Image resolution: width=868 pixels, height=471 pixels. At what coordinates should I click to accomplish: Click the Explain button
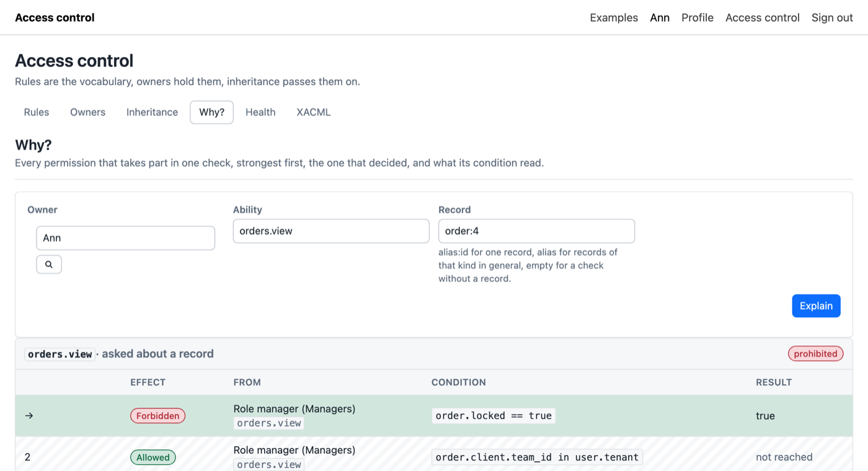816,306
